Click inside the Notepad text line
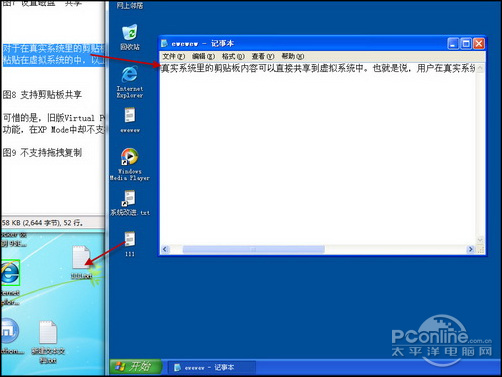This screenshot has width=502, height=377. pyautogui.click(x=318, y=68)
